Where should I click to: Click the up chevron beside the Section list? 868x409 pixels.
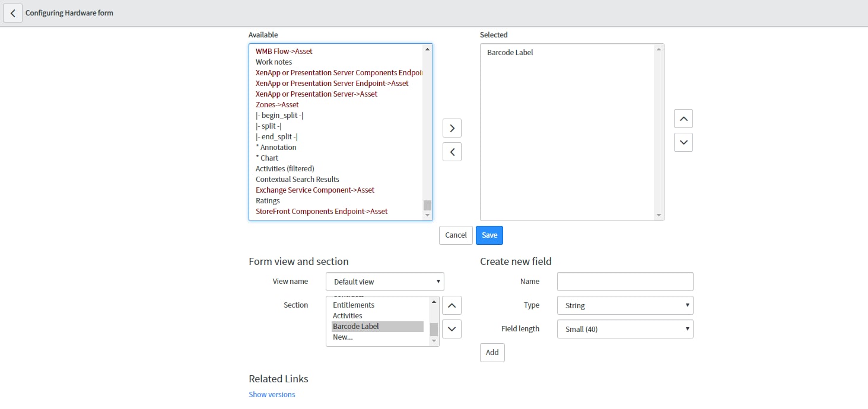[x=452, y=305]
